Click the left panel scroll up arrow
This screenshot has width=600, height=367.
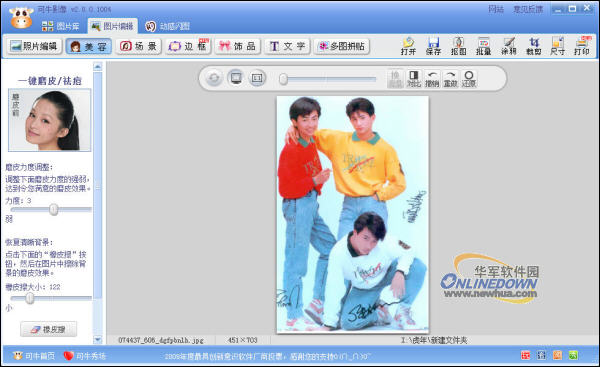[x=98, y=67]
